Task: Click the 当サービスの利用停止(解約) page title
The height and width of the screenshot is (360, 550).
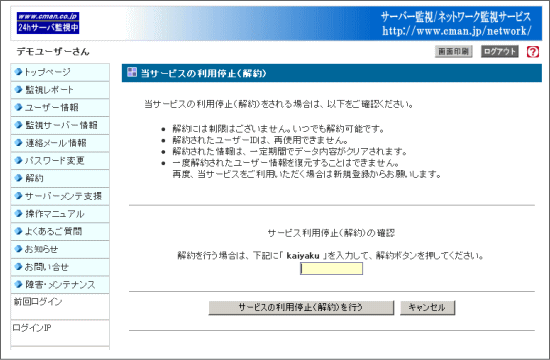Action: [x=203, y=73]
